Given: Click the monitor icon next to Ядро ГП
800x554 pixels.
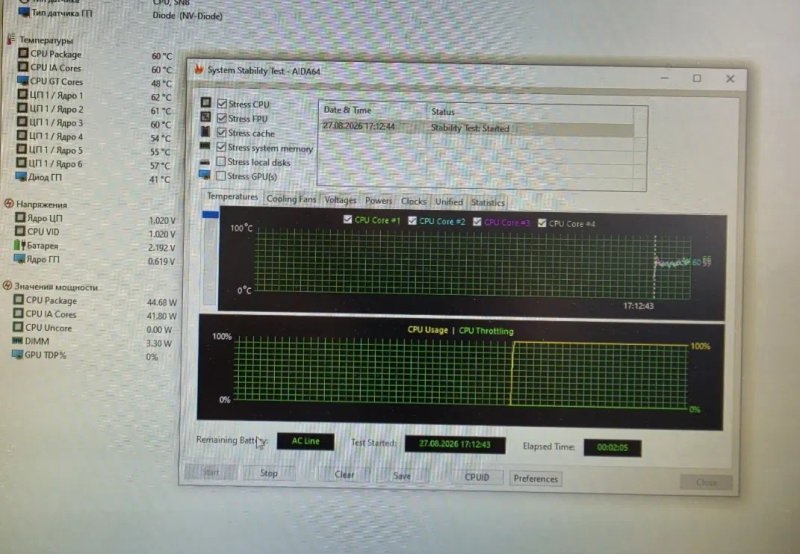Looking at the screenshot, I should [x=19, y=258].
